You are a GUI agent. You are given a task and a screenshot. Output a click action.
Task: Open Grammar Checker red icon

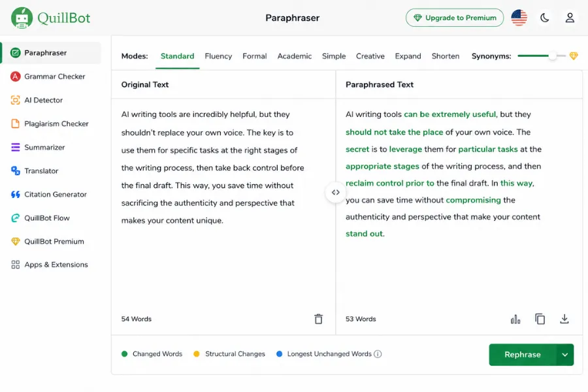tap(16, 76)
